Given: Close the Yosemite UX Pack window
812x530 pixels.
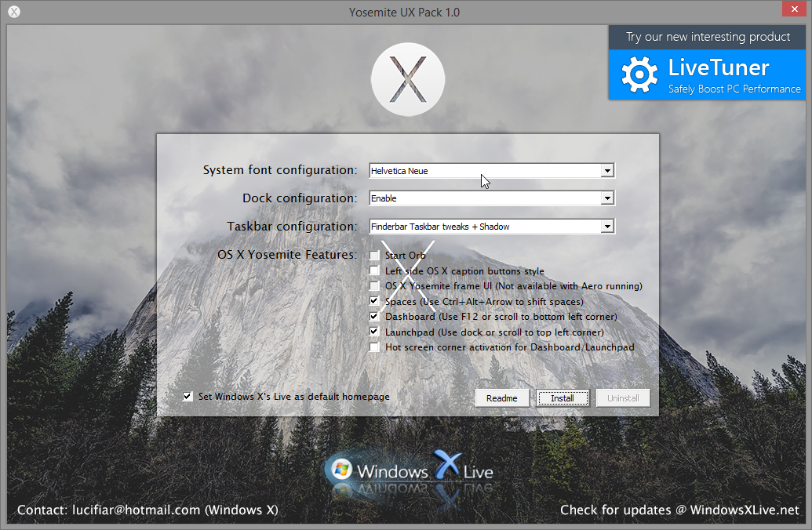Looking at the screenshot, I should [795, 9].
